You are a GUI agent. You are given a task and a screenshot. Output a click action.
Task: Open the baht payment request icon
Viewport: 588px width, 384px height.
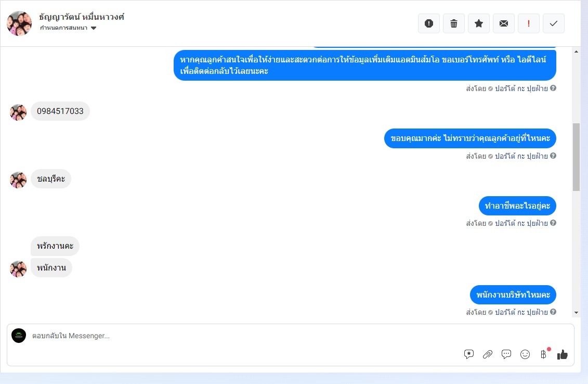click(543, 354)
